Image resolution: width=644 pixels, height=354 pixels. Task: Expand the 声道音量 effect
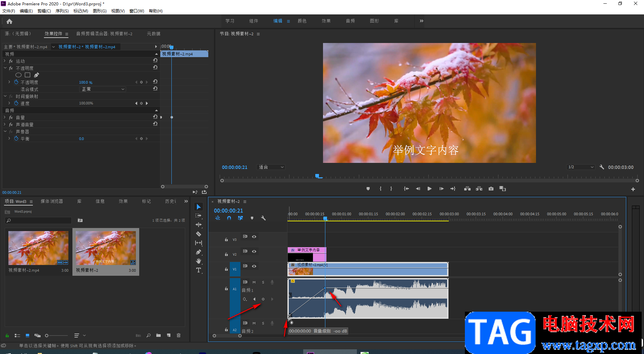5,125
